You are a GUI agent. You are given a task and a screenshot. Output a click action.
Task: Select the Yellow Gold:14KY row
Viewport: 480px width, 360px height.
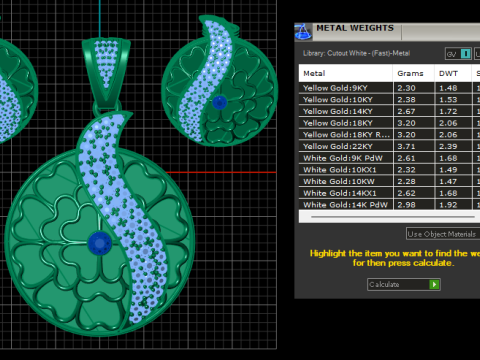click(x=389, y=111)
